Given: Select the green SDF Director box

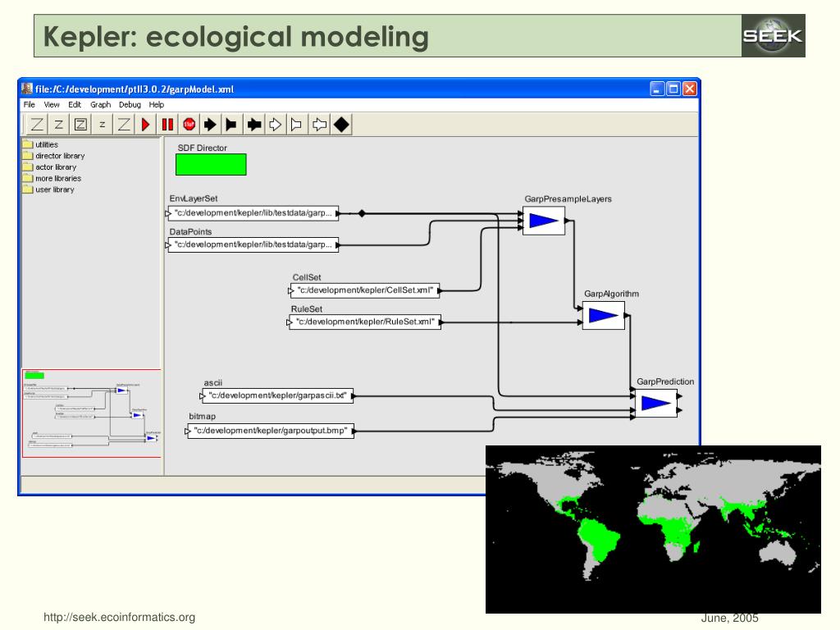Looking at the screenshot, I should [211, 164].
